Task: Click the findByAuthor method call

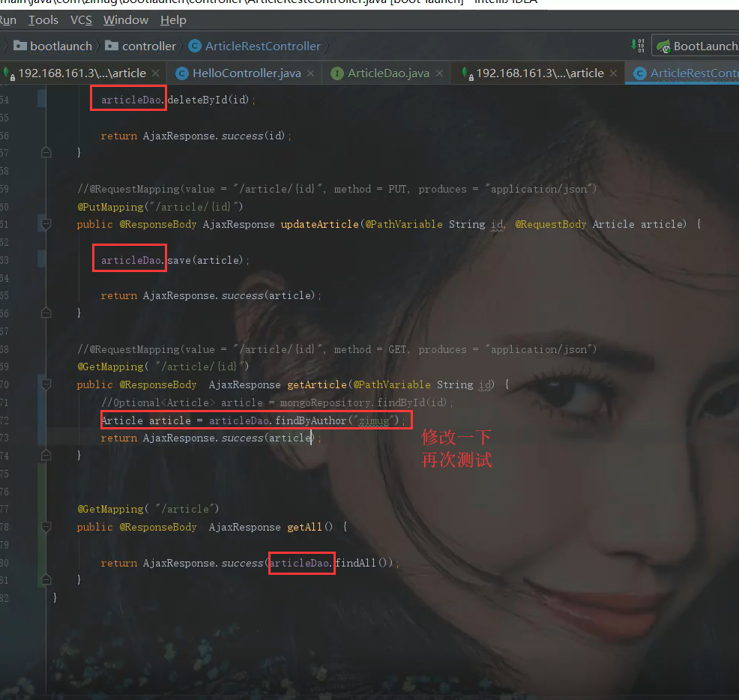Action: [310, 420]
